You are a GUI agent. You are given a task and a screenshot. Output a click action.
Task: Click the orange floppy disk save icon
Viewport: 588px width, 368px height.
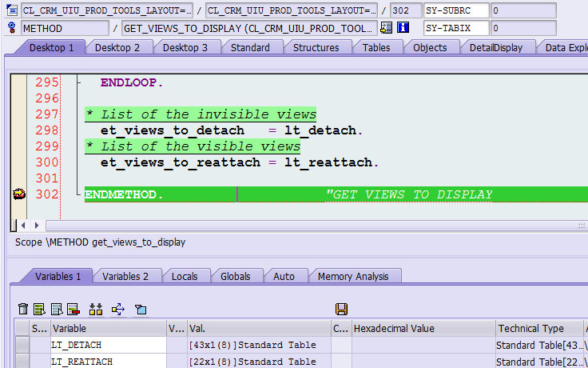341,309
